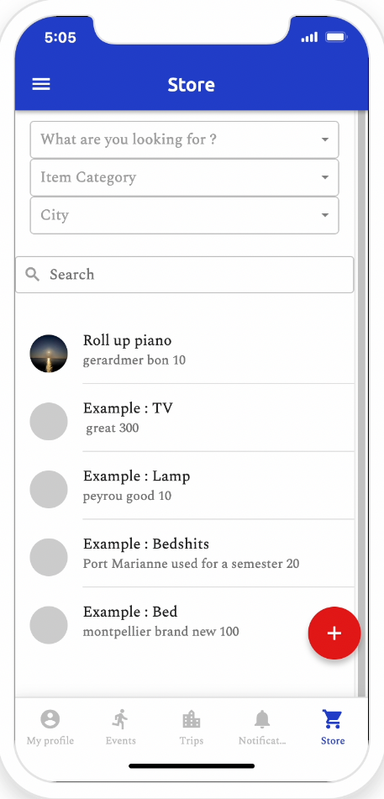This screenshot has height=799, width=384.
Task: Open the hamburger menu
Action: point(41,84)
